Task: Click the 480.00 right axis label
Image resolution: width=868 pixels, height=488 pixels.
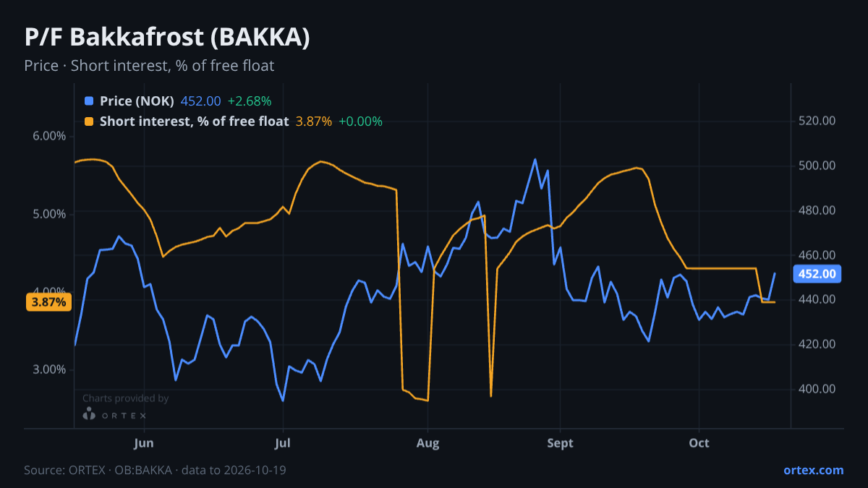Action: (817, 210)
